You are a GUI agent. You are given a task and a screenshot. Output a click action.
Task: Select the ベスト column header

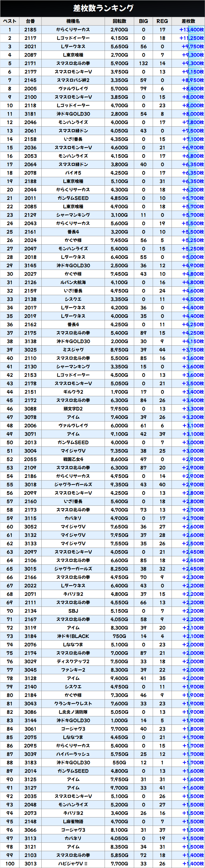click(x=10, y=21)
